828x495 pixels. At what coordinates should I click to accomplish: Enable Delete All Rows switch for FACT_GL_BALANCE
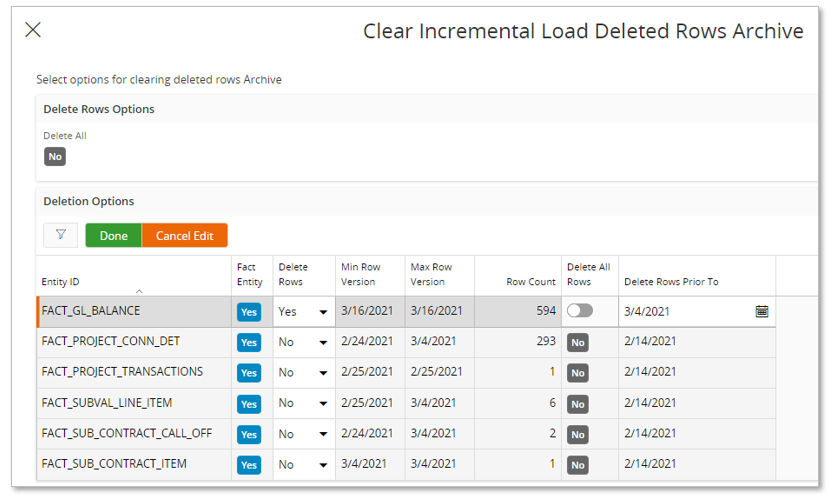580,311
